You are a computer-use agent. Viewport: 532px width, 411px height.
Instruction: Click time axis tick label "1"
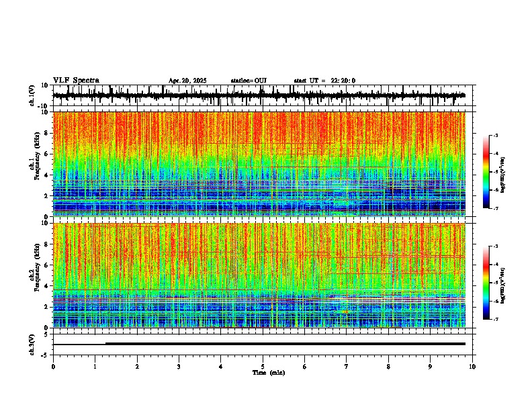[x=95, y=367]
